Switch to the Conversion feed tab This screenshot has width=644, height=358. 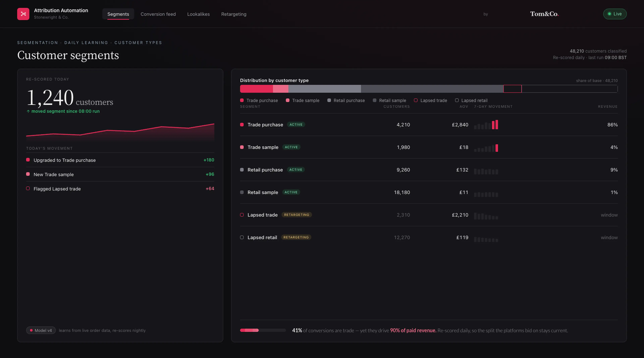[158, 14]
